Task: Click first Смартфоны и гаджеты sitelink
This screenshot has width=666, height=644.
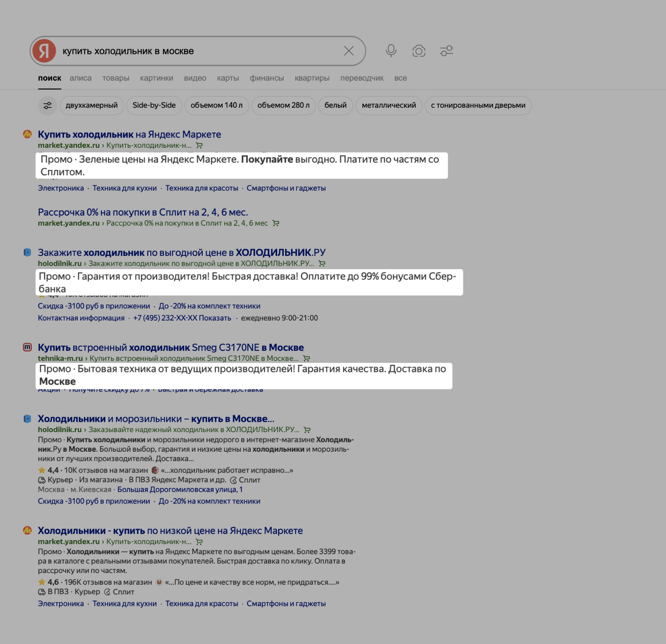Action: tap(286, 188)
